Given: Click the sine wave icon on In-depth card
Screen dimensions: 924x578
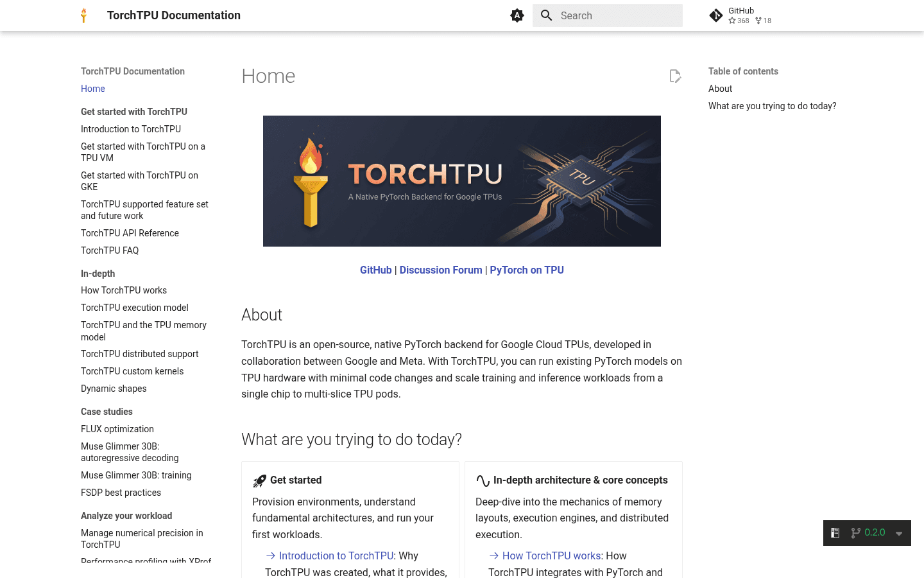Looking at the screenshot, I should point(483,480).
